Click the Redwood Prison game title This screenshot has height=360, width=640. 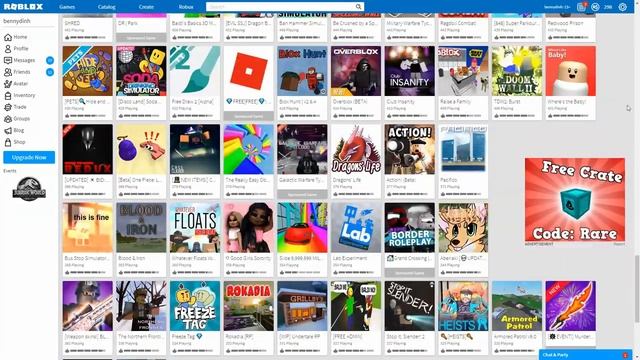(x=565, y=24)
